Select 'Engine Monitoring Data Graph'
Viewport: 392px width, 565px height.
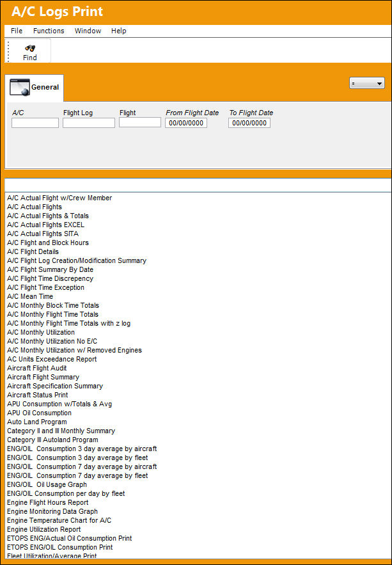pyautogui.click(x=52, y=512)
